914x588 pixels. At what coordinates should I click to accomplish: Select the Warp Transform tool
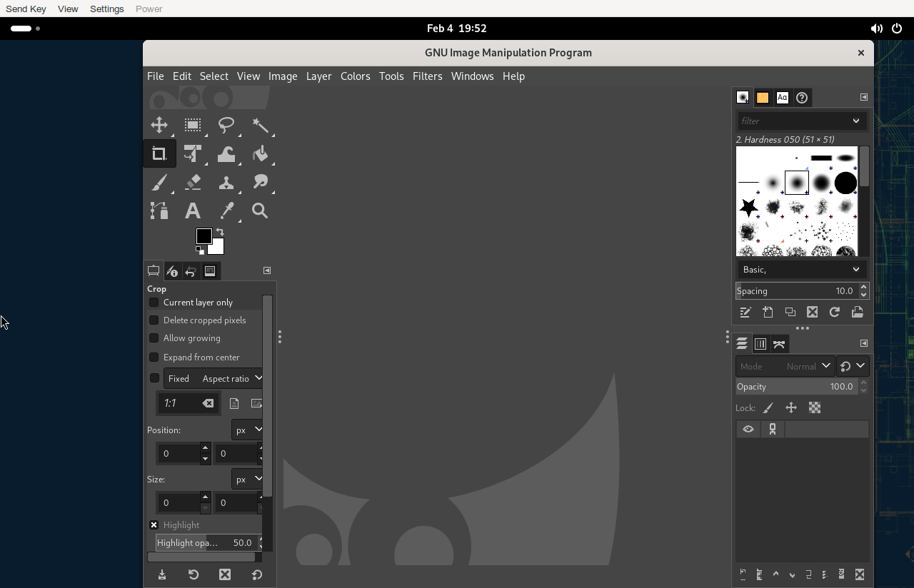[x=226, y=153]
